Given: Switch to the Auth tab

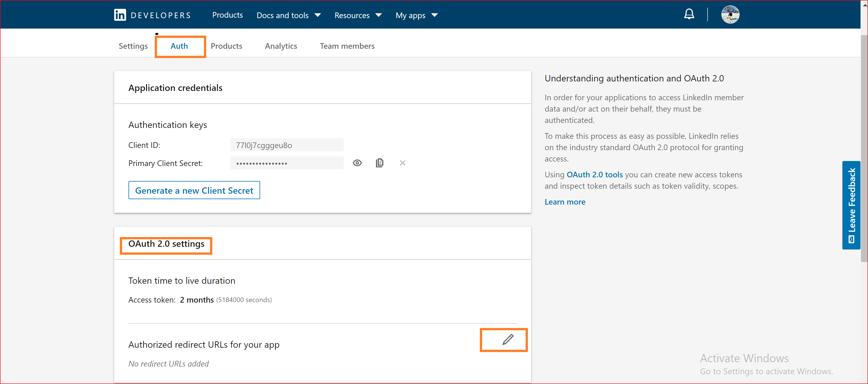Looking at the screenshot, I should pos(179,46).
